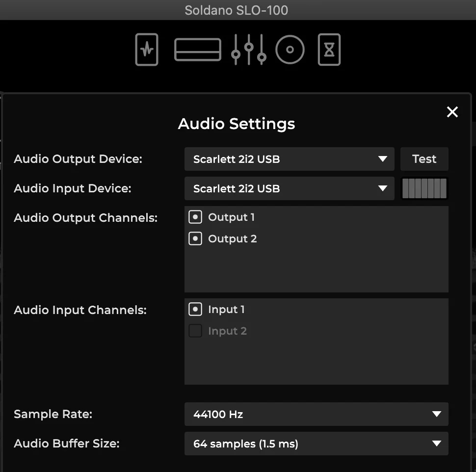The width and height of the screenshot is (476, 472).
Task: Expand the Sample Rate dropdown
Action: pos(317,414)
